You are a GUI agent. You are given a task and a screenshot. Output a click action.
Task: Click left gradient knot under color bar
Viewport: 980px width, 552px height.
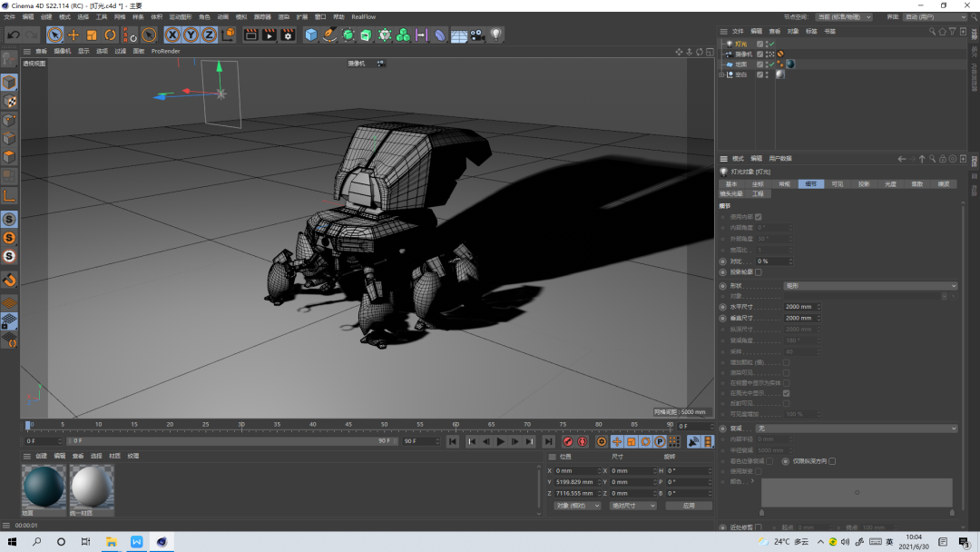click(x=761, y=513)
